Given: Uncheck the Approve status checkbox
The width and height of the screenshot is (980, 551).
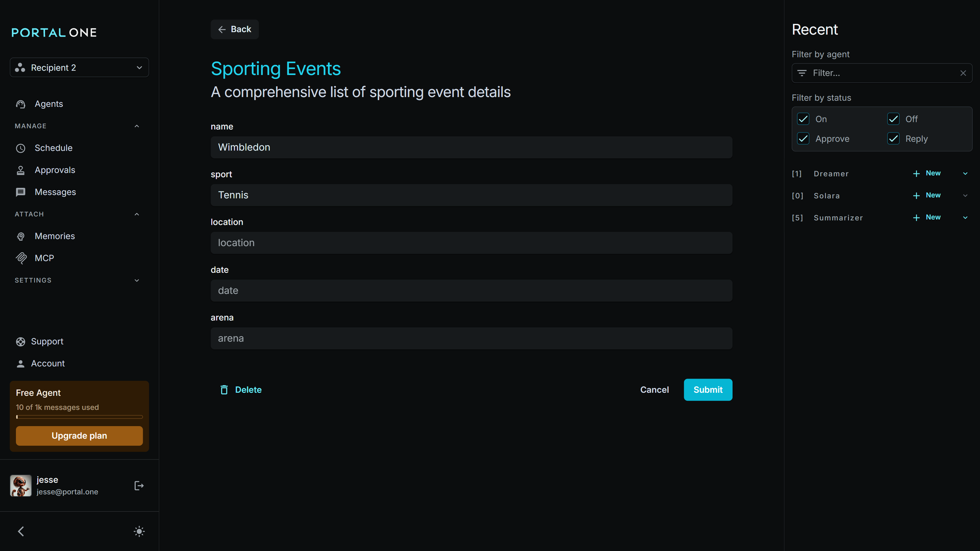Looking at the screenshot, I should click(803, 139).
